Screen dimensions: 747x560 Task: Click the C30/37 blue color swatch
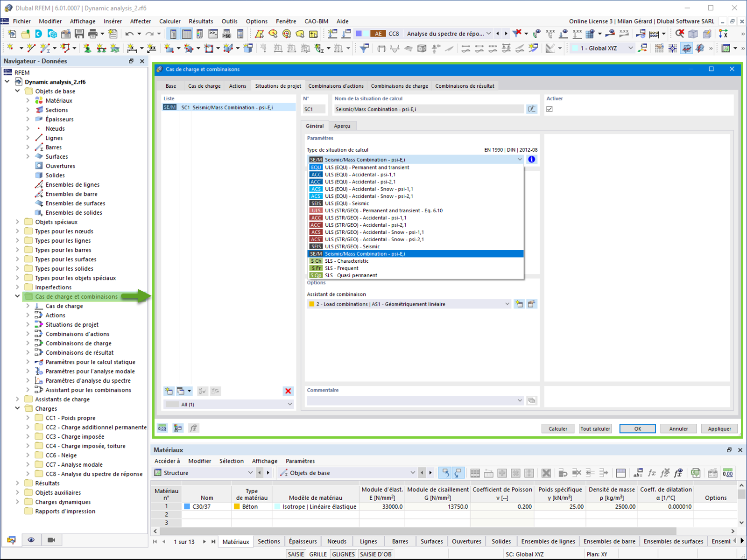(x=187, y=507)
